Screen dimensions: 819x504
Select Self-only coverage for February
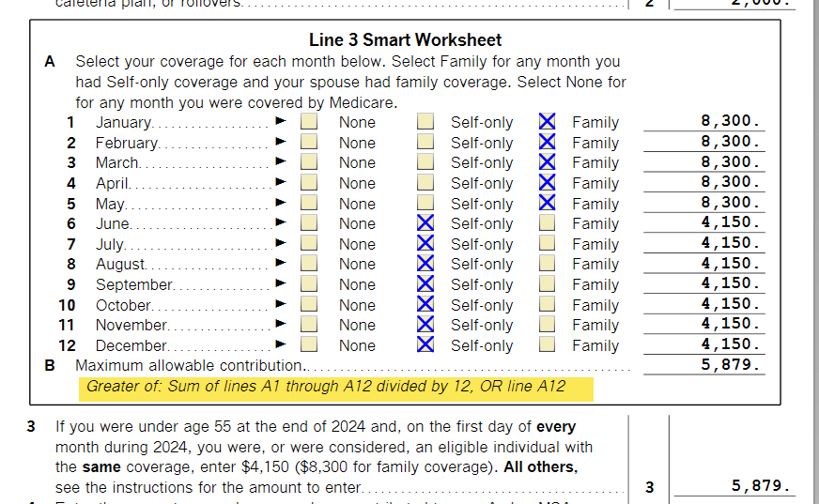coord(425,143)
